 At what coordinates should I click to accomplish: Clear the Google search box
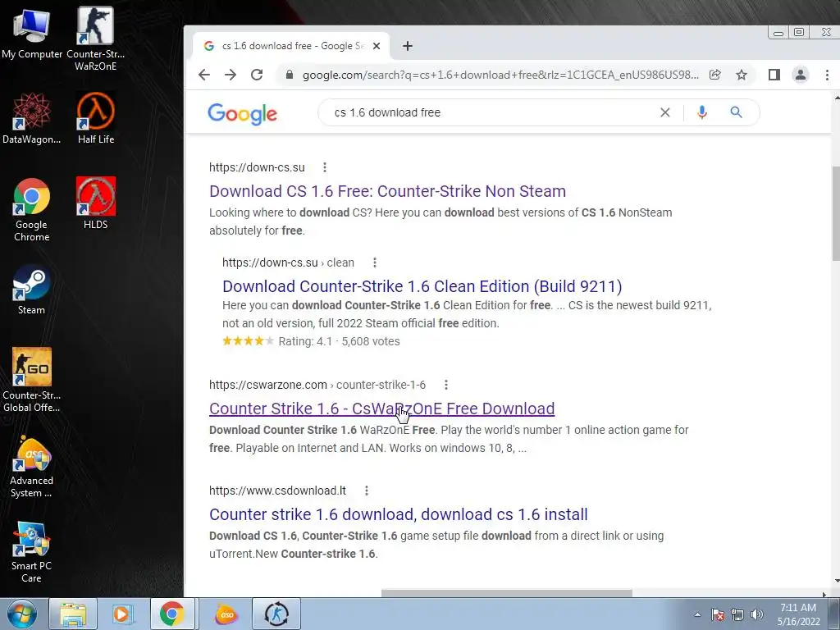(664, 112)
